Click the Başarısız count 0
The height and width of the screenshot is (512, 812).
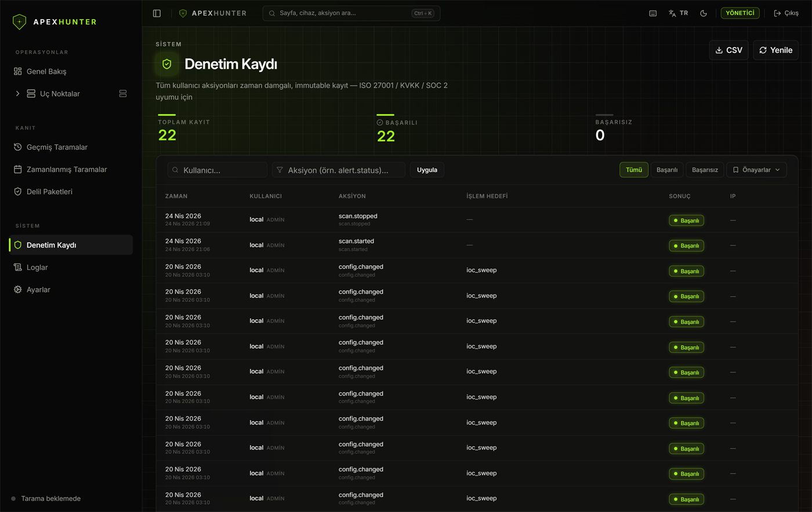(x=600, y=135)
